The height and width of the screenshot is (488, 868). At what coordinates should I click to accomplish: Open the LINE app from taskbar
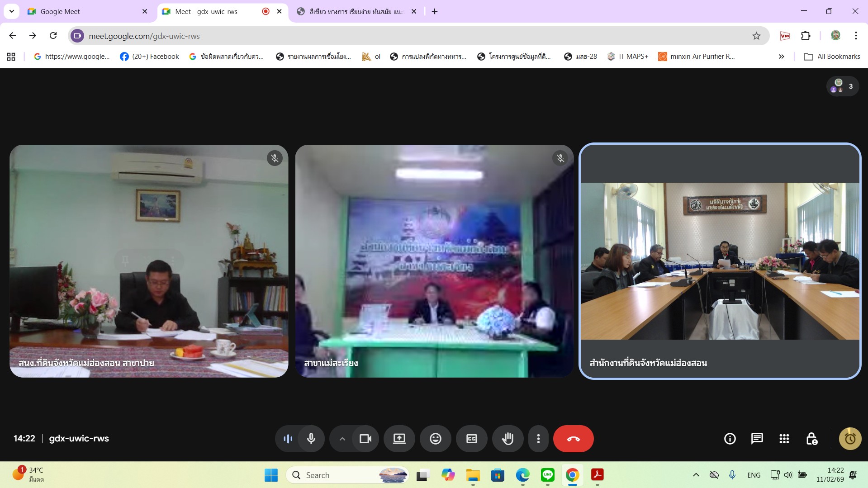(547, 475)
